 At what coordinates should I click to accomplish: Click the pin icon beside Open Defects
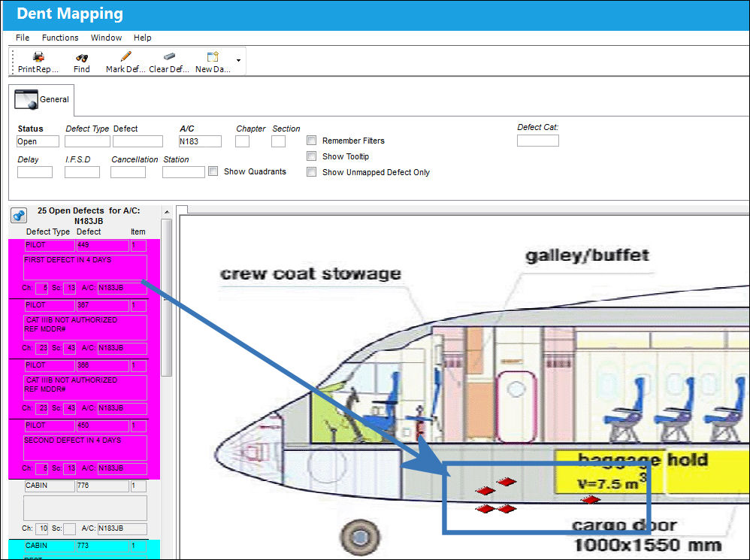(19, 215)
